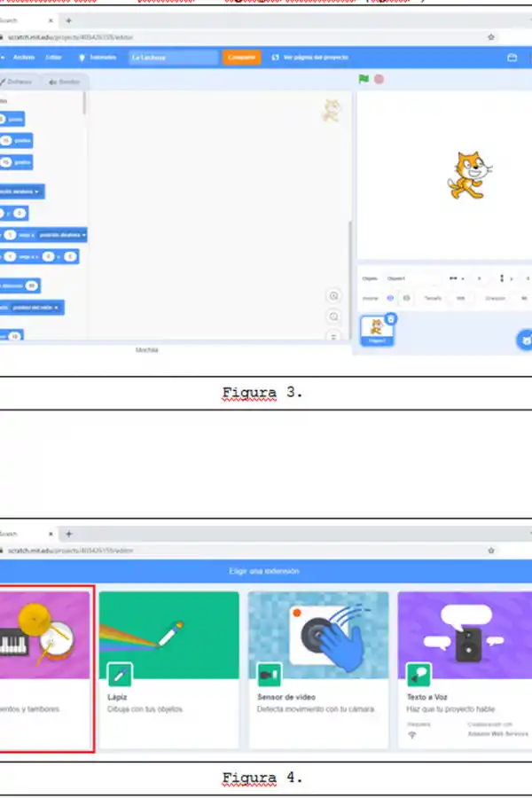Bookmark page with star in upper browser
This screenshot has height=798, width=532.
491,37
